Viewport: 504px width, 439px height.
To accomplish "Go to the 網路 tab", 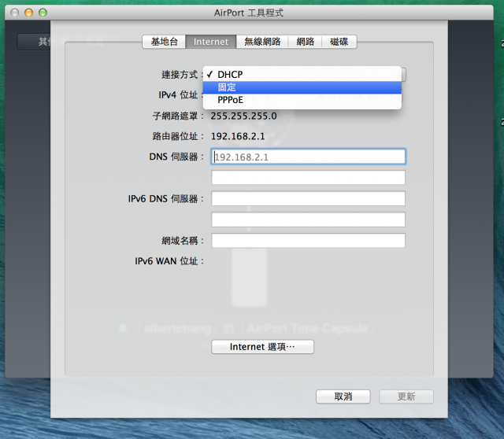I will point(305,42).
